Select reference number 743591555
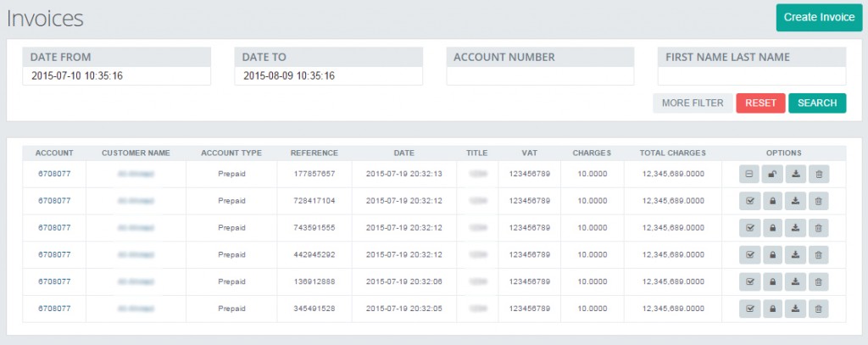This screenshot has width=868, height=345. 314,228
